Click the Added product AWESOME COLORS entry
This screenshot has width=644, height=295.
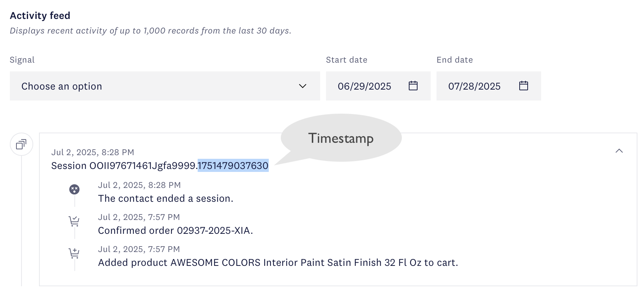278,263
